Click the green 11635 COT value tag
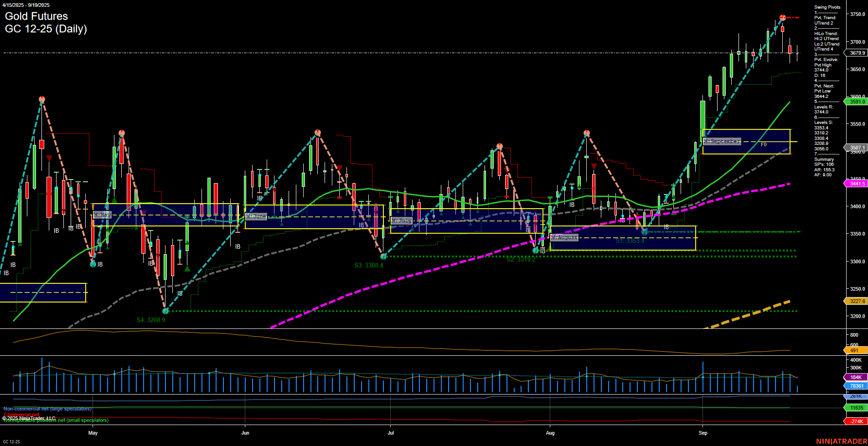The image size is (868, 446). [x=857, y=408]
